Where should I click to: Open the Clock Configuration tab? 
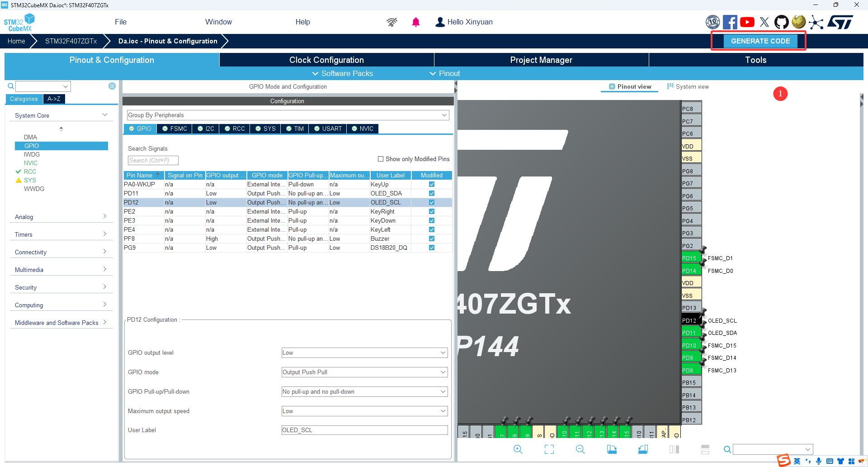point(326,60)
